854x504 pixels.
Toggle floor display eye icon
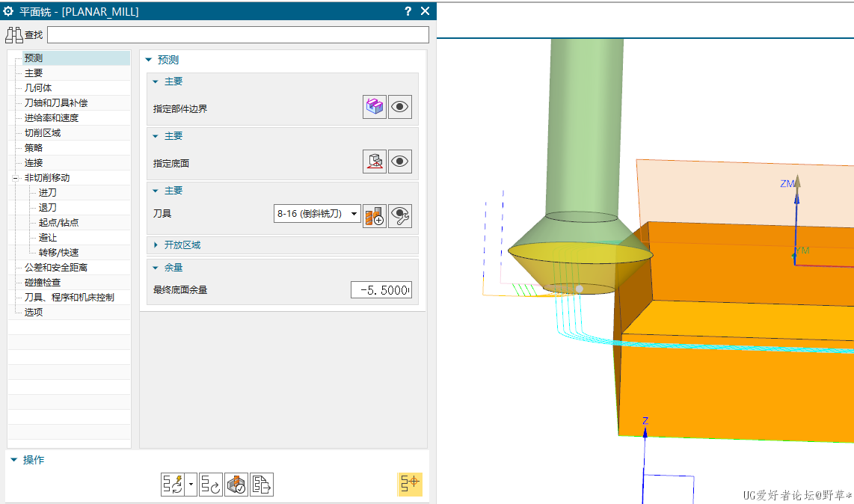(x=400, y=162)
